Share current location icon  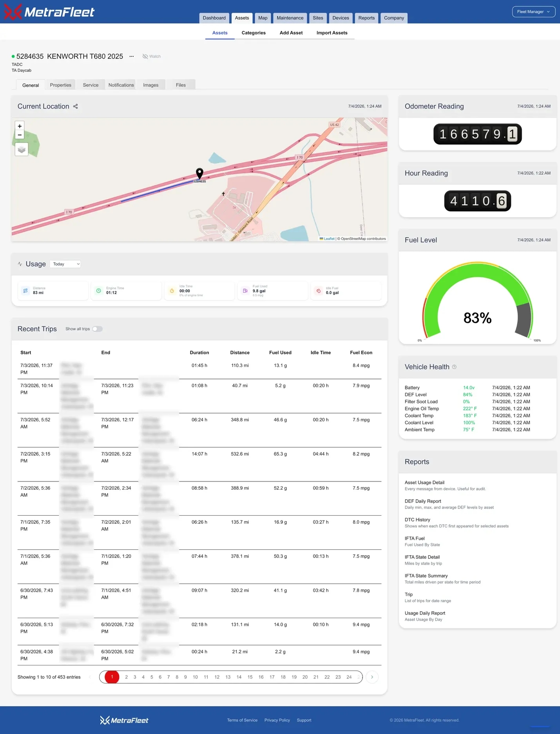tap(76, 106)
